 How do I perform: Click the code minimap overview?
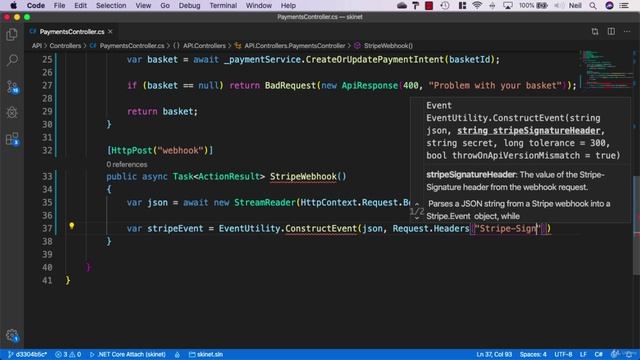tap(606, 69)
